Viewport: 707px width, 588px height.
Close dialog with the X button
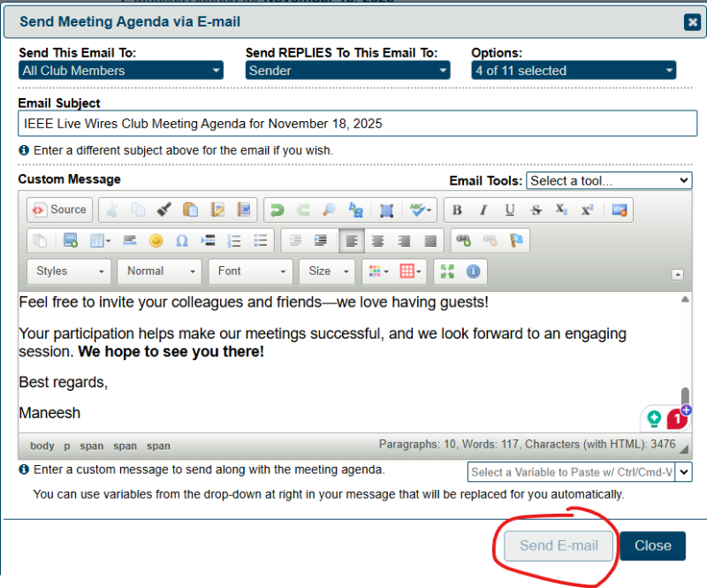[x=692, y=21]
